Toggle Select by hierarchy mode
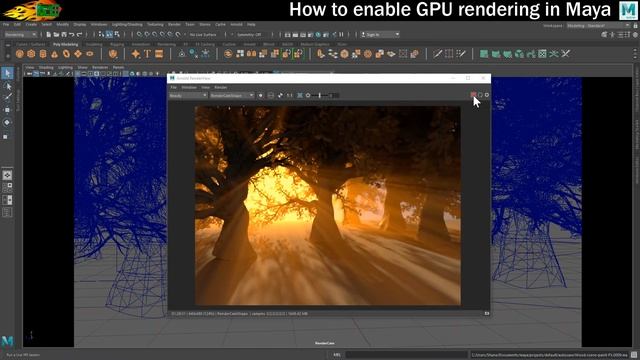Screen dimensions: 640x360 click(x=101, y=35)
